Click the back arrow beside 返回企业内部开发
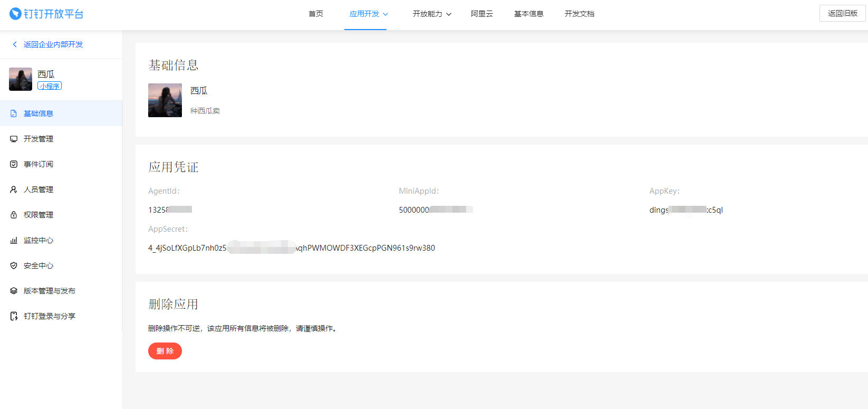Image resolution: width=868 pixels, height=409 pixels. tap(15, 44)
